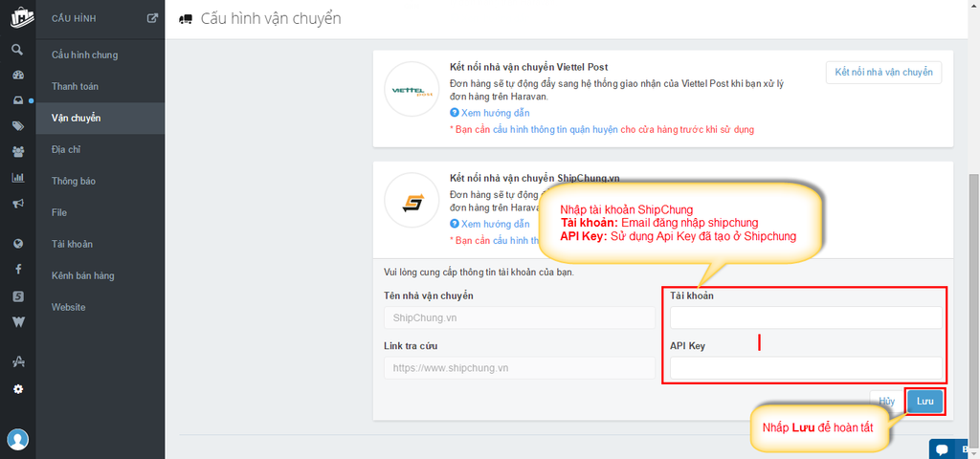
Task: Open the online store globe icon
Action: (x=18, y=244)
